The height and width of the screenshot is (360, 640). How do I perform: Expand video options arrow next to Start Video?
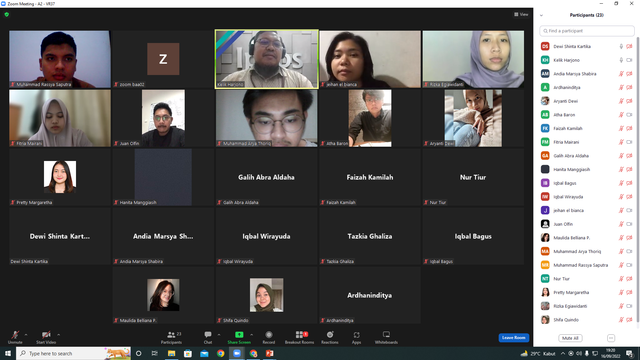tap(58, 335)
